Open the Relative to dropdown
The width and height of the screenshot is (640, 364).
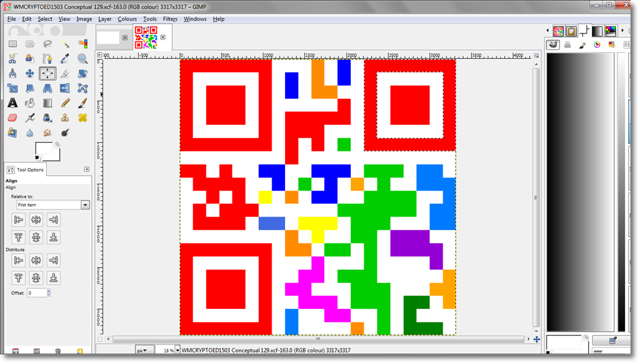click(53, 205)
